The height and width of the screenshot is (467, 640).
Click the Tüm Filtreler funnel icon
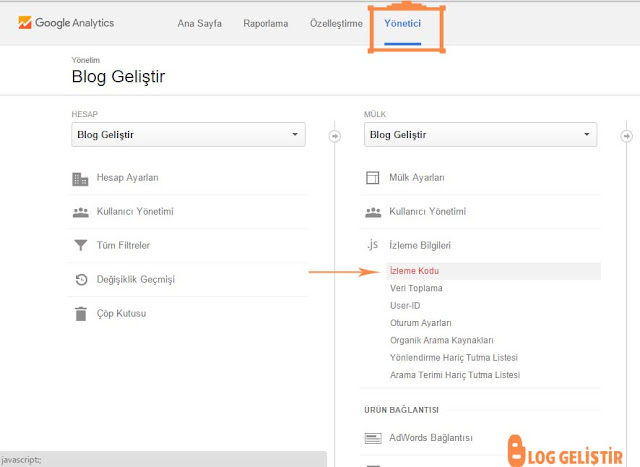[x=81, y=246]
